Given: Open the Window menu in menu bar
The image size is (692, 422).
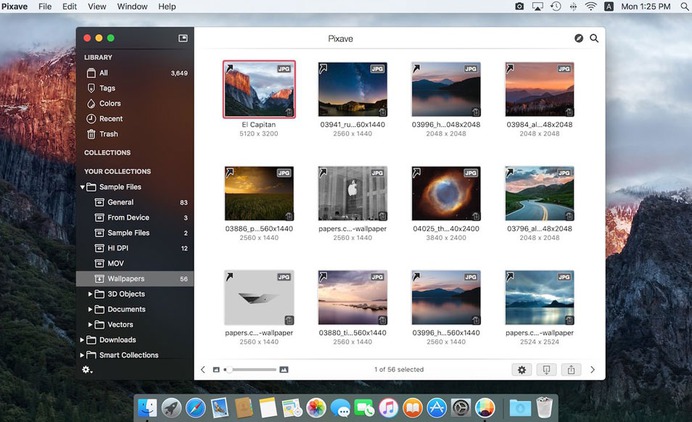Looking at the screenshot, I should 132,7.
